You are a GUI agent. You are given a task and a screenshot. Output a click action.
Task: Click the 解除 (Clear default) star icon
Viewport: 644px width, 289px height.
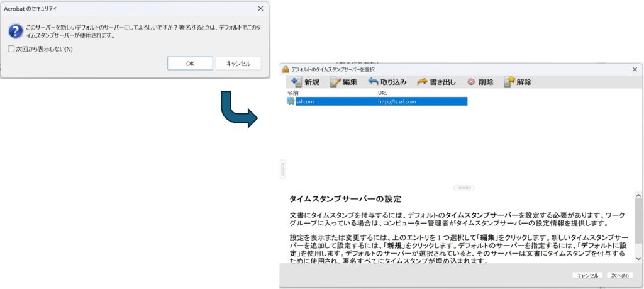[509, 82]
